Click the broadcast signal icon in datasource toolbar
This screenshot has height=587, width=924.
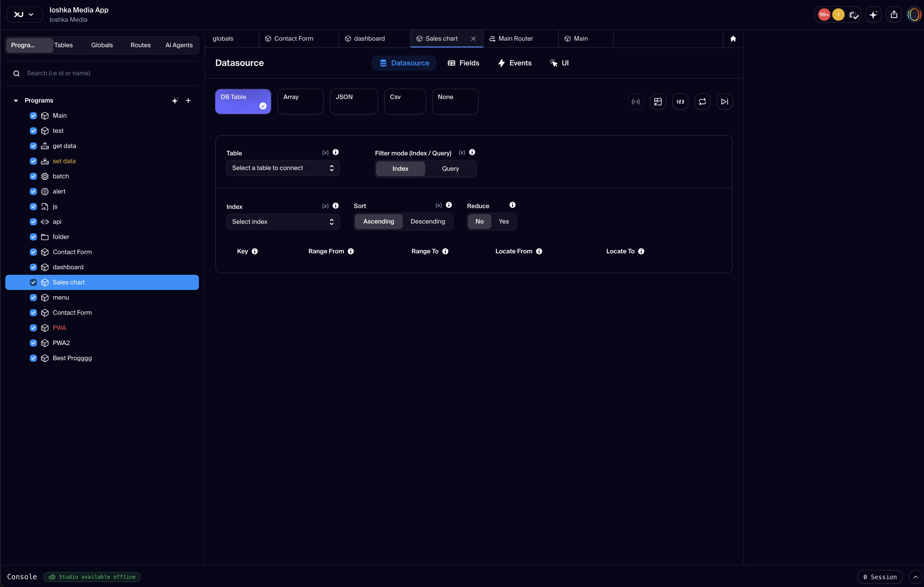635,102
